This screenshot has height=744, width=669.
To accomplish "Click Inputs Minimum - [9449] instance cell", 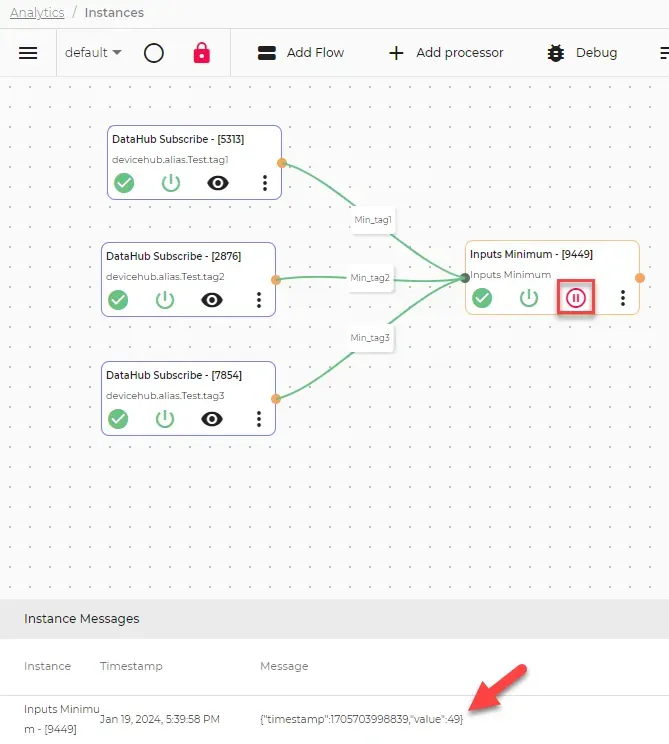I will coord(61,719).
